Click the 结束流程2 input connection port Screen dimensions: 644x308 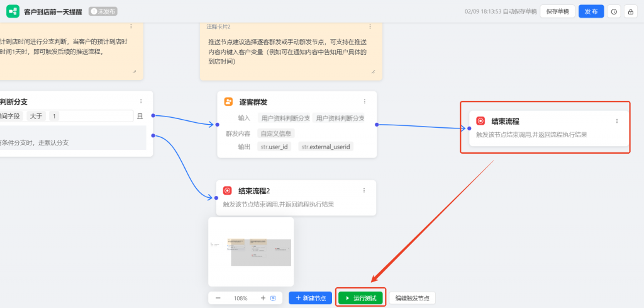point(216,198)
